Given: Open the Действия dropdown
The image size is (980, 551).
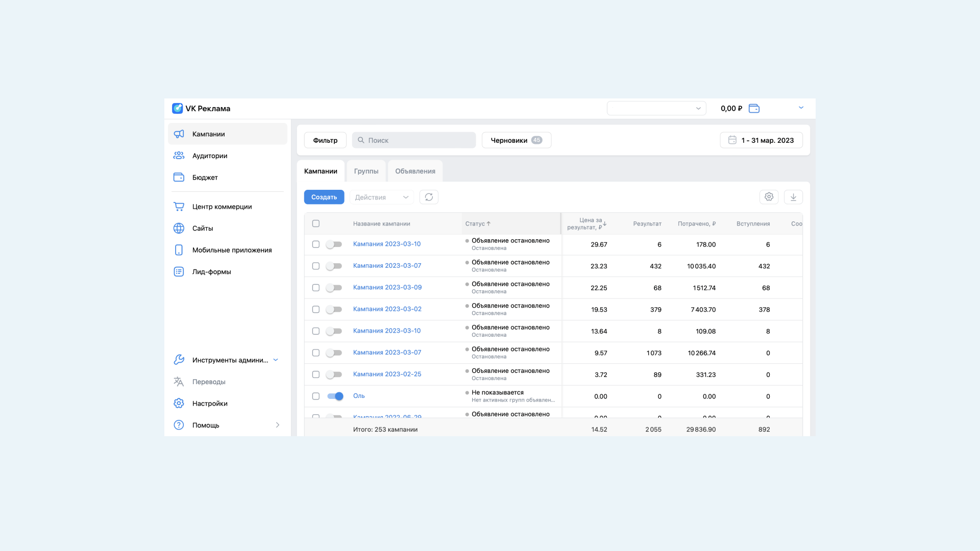Looking at the screenshot, I should pyautogui.click(x=382, y=197).
